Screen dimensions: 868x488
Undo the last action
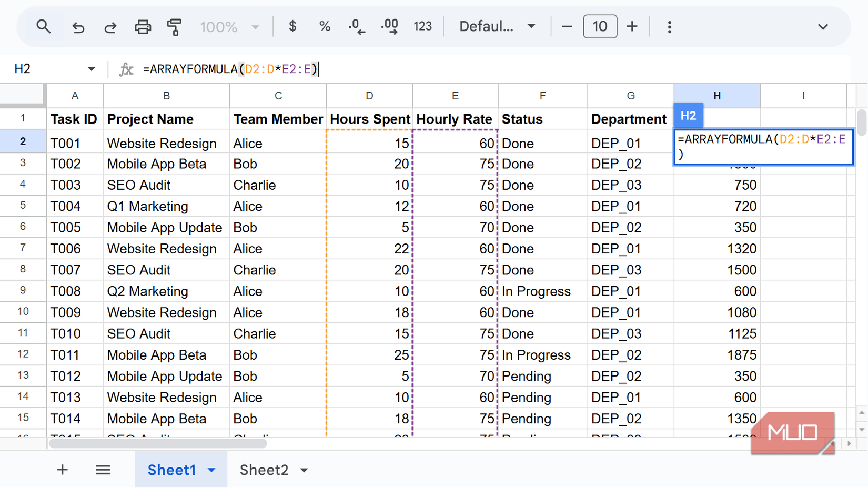[x=78, y=26]
